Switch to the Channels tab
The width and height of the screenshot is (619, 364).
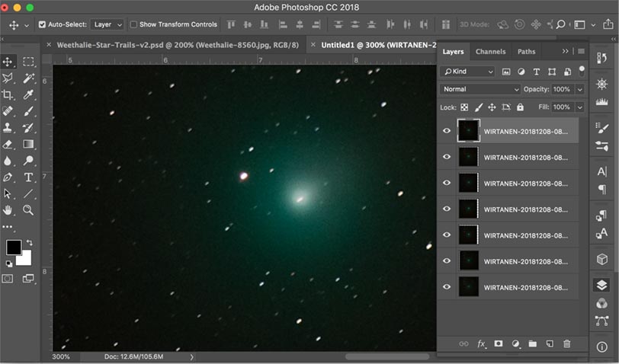pyautogui.click(x=490, y=52)
